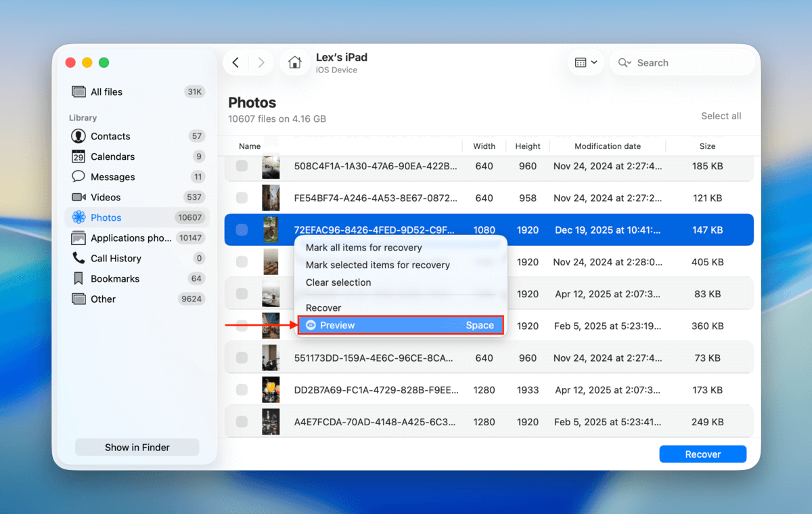Screen dimensions: 812x514
Task: Select the checkbox next to 551173DD
Action: pyautogui.click(x=242, y=358)
